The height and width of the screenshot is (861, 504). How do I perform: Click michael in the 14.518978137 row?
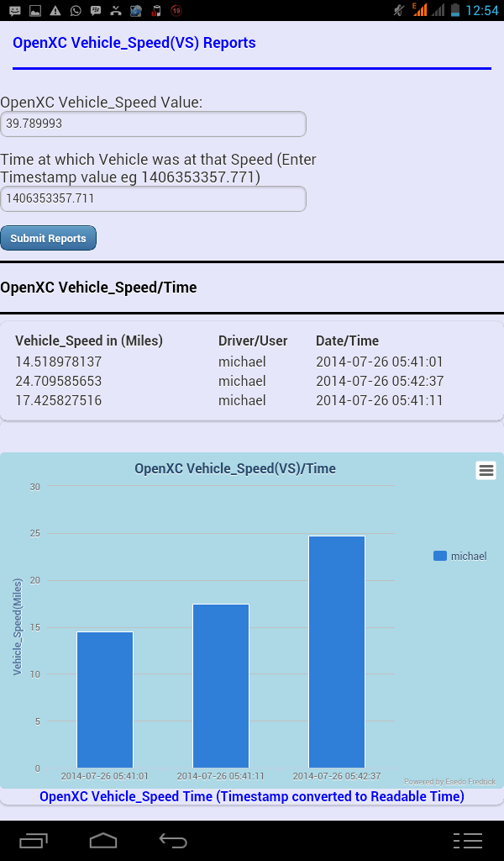242,362
